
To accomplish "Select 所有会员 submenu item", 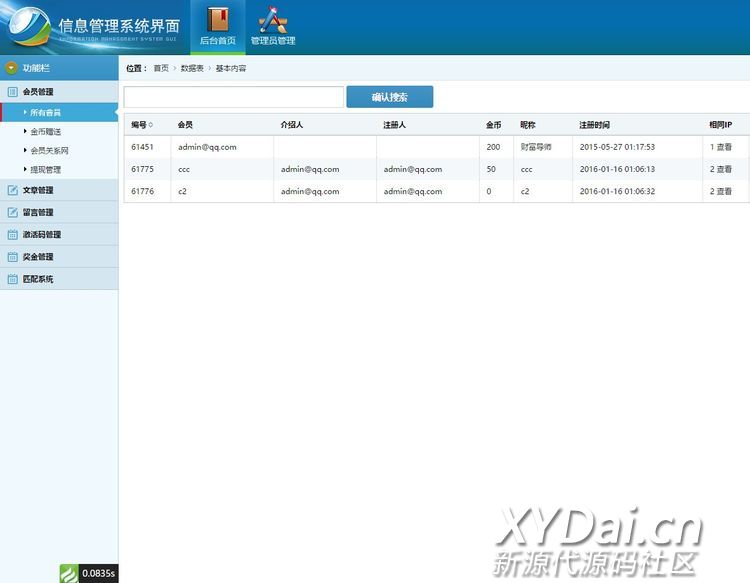I will [x=59, y=112].
